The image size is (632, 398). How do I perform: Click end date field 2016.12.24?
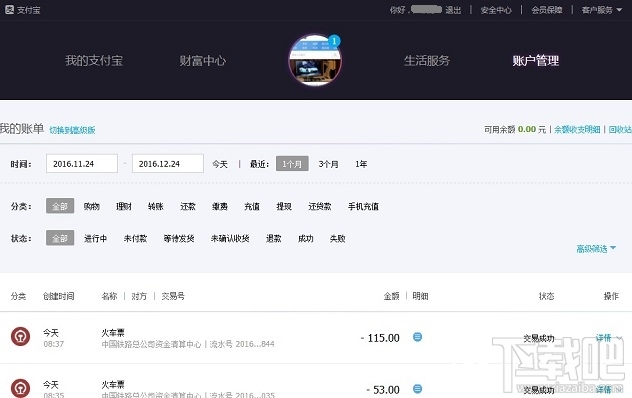click(x=168, y=163)
